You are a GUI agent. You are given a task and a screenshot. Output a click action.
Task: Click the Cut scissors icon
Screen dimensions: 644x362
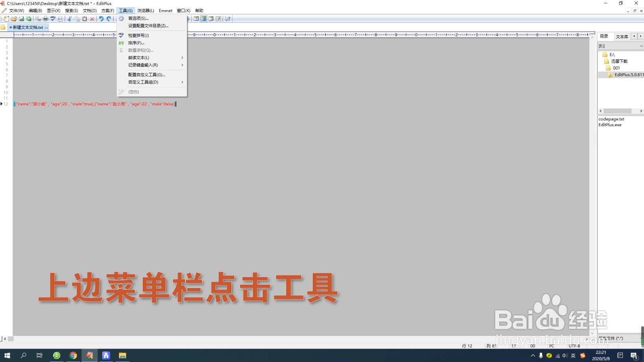[x=70, y=19]
